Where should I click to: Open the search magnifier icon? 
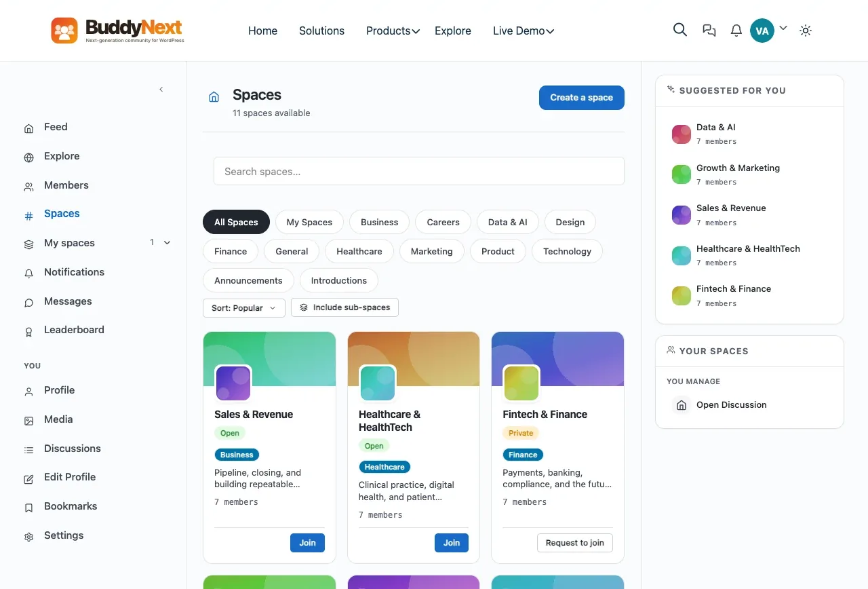pos(680,30)
